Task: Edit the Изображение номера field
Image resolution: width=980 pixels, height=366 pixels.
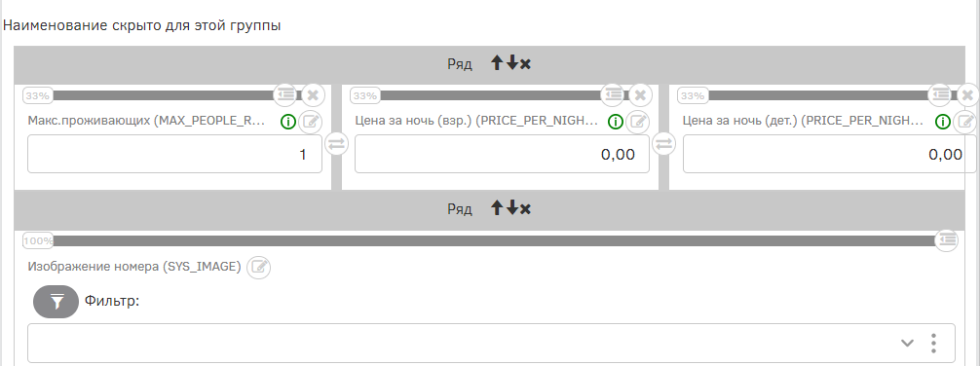Action: (259, 268)
